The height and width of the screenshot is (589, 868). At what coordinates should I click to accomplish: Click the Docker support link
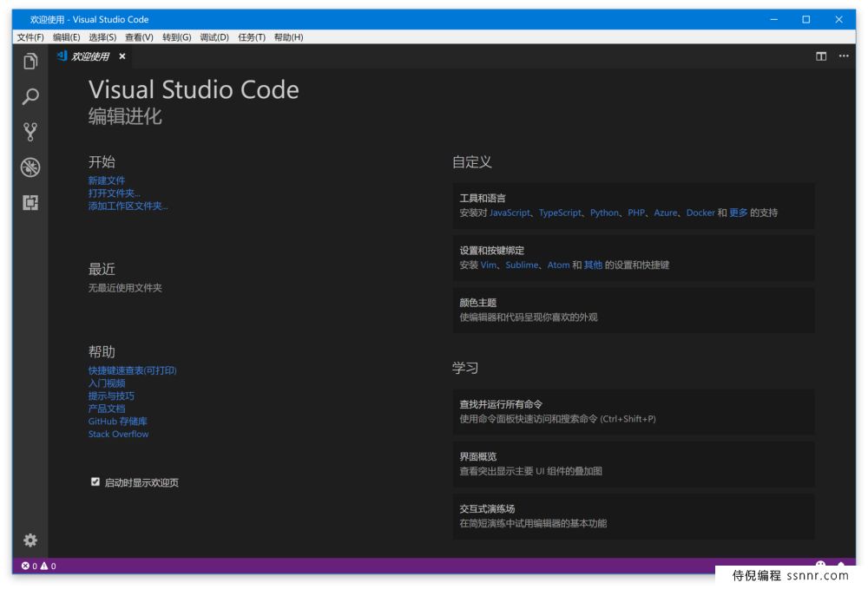click(x=700, y=213)
